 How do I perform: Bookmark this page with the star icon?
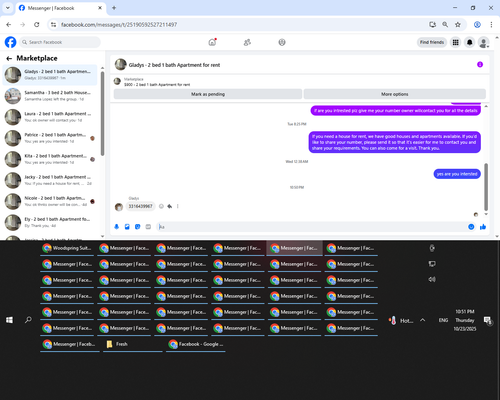coord(458,24)
